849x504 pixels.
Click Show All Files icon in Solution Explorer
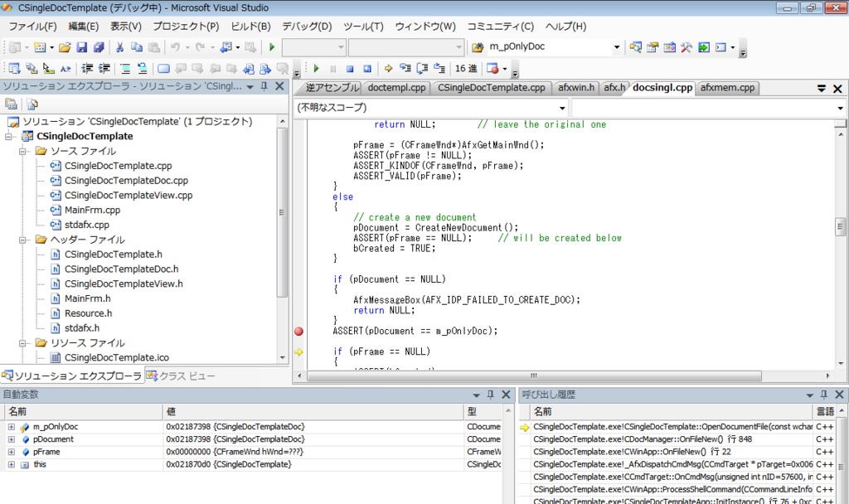pos(32,104)
